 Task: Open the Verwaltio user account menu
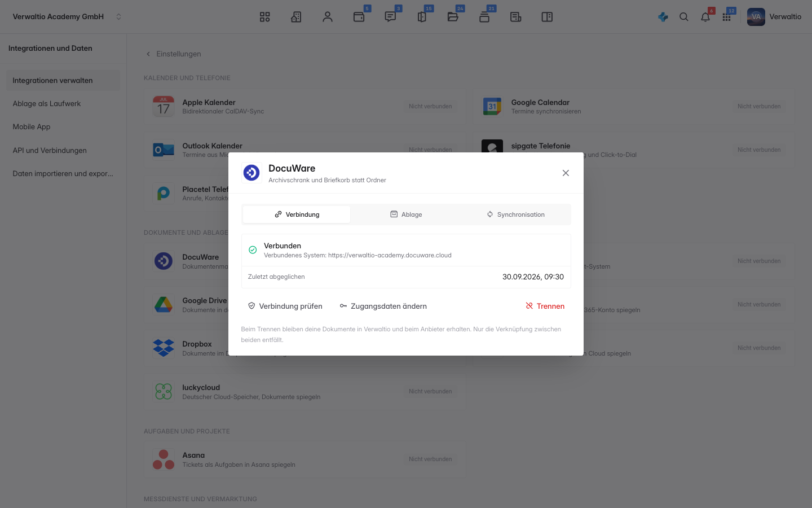[x=774, y=17]
